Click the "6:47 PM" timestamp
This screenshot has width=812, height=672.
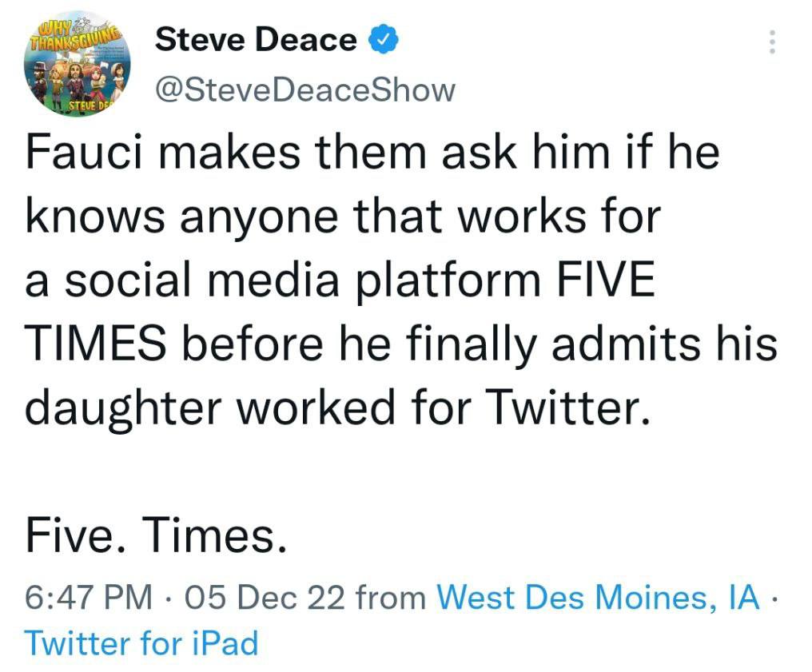click(x=87, y=597)
